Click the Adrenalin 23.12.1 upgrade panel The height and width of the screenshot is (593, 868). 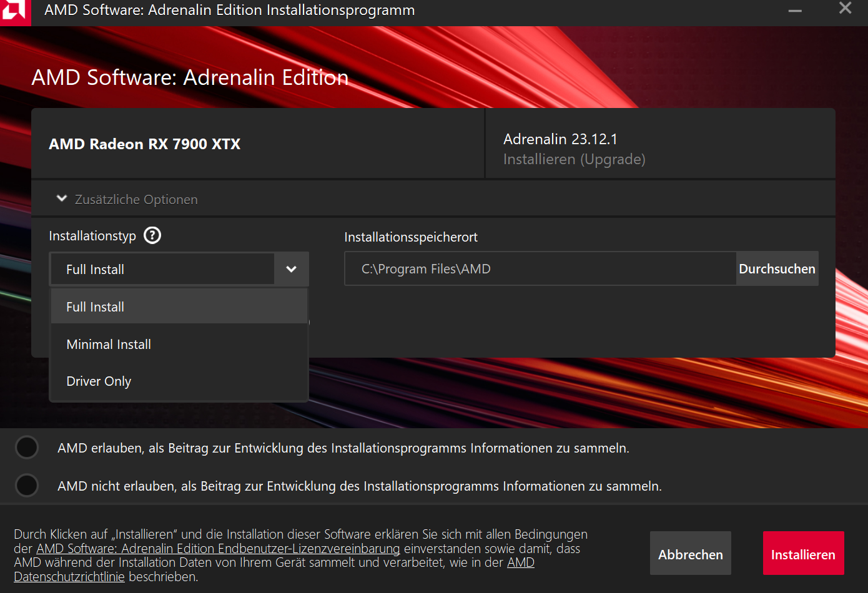click(659, 143)
